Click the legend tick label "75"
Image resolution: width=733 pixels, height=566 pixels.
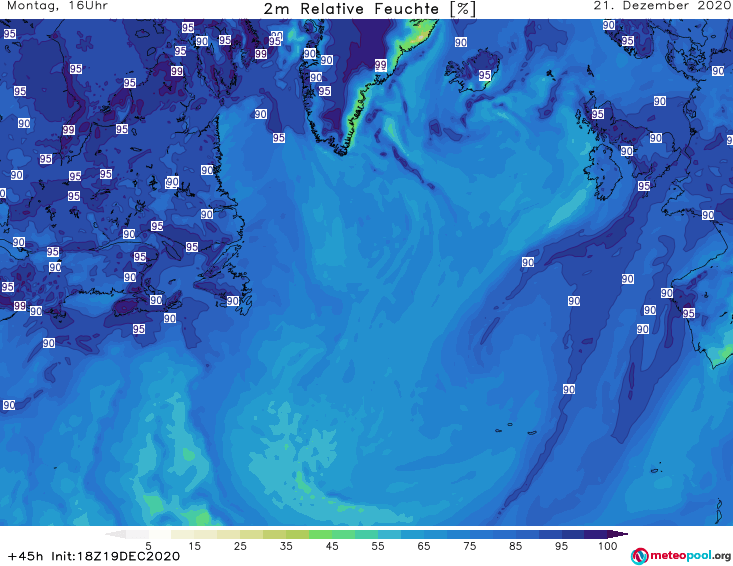pyautogui.click(x=470, y=545)
